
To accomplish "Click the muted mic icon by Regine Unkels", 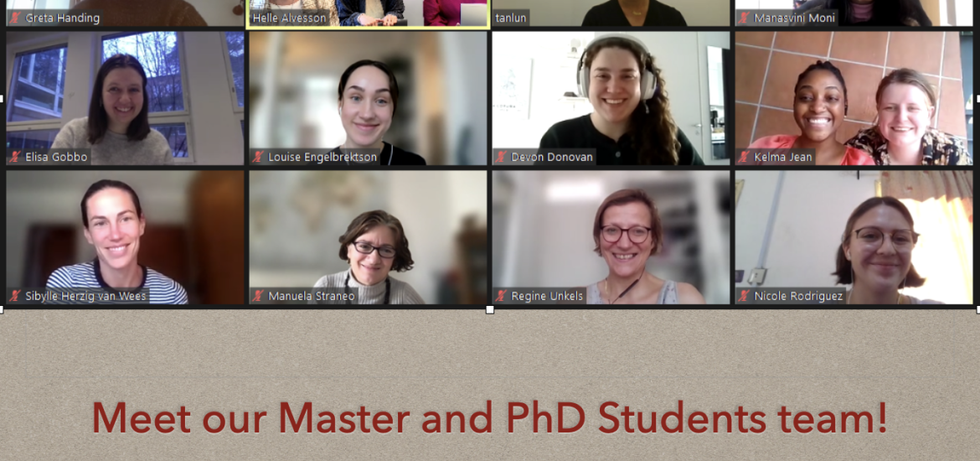I will point(501,296).
